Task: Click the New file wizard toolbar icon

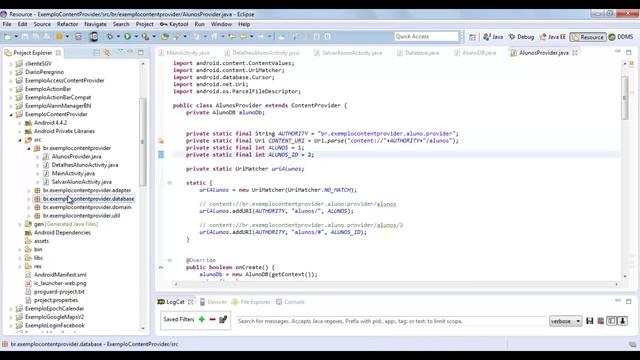Action: pyautogui.click(x=8, y=37)
